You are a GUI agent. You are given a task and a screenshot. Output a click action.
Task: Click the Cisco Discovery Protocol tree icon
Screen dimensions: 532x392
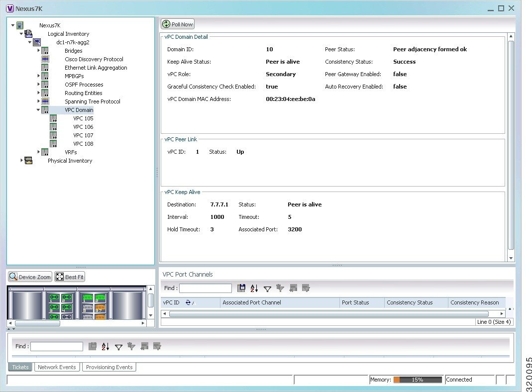tap(45, 59)
